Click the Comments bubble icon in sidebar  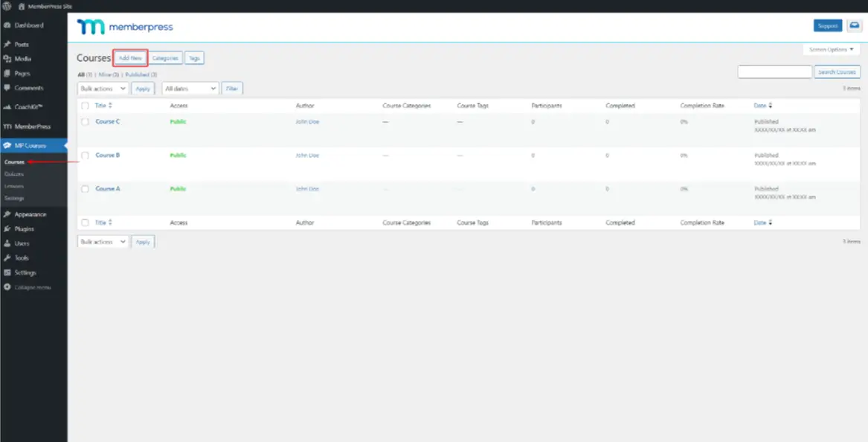click(x=7, y=88)
